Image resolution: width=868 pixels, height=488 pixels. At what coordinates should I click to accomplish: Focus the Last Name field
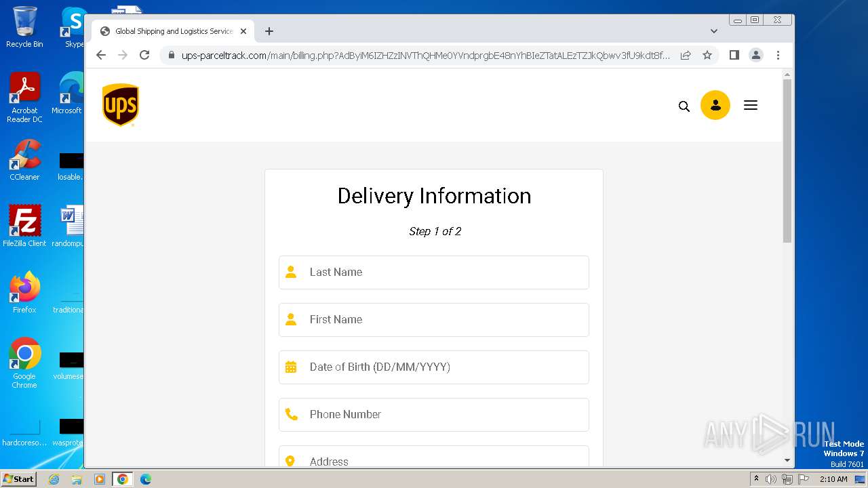(434, 272)
